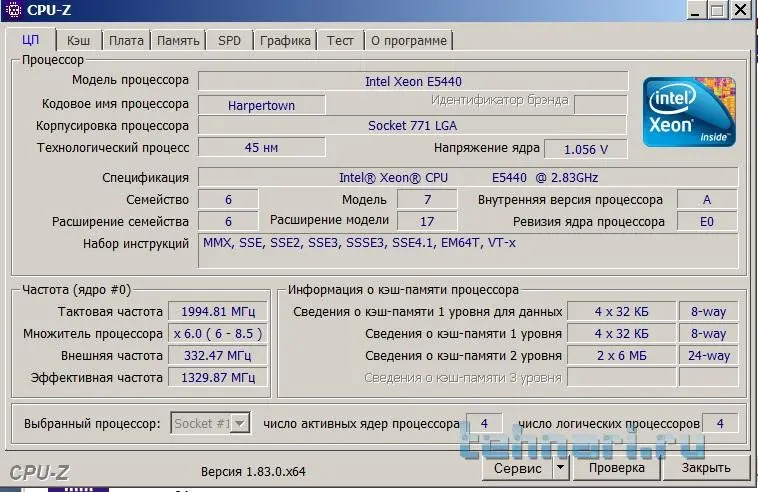Click the 45 нм technology value
Viewport: 758px width, 492px height.
point(262,147)
